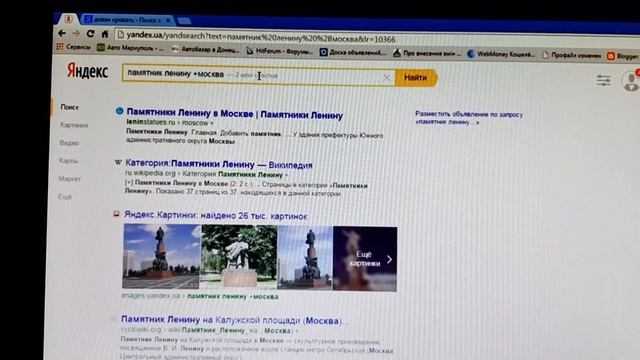Image resolution: width=640 pixels, height=360 pixels.
Task: Open the Сервисы apps bookmark
Action: [x=73, y=47]
